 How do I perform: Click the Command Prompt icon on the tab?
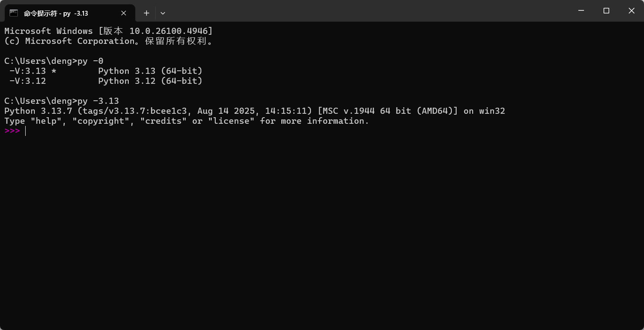(13, 13)
